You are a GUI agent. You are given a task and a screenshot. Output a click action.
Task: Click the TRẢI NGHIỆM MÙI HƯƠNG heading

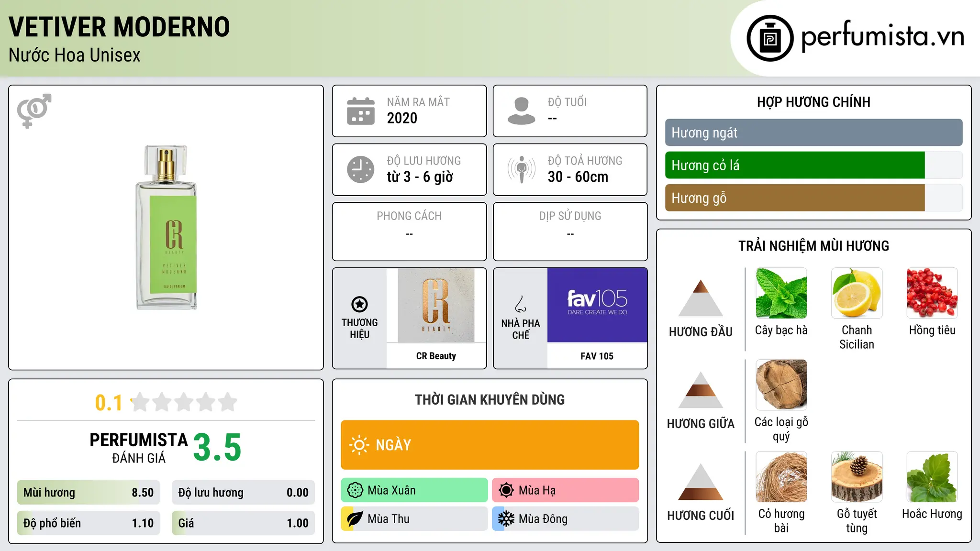click(x=813, y=246)
